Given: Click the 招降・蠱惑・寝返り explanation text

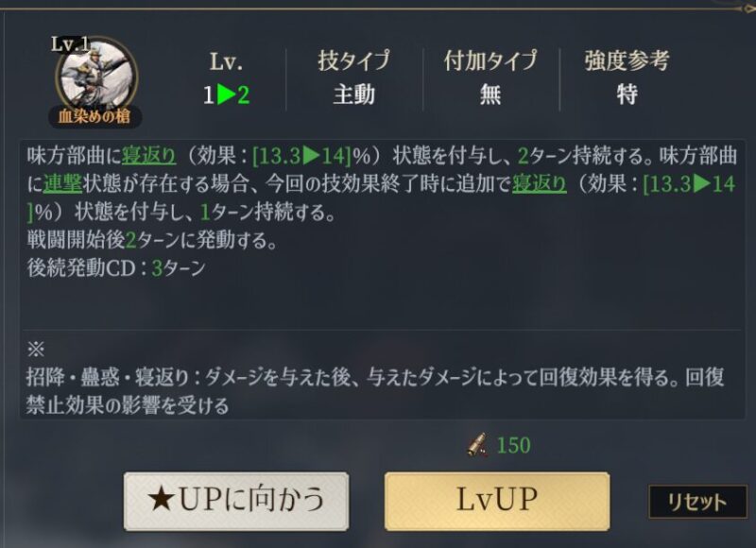Looking at the screenshot, I should click(375, 391).
